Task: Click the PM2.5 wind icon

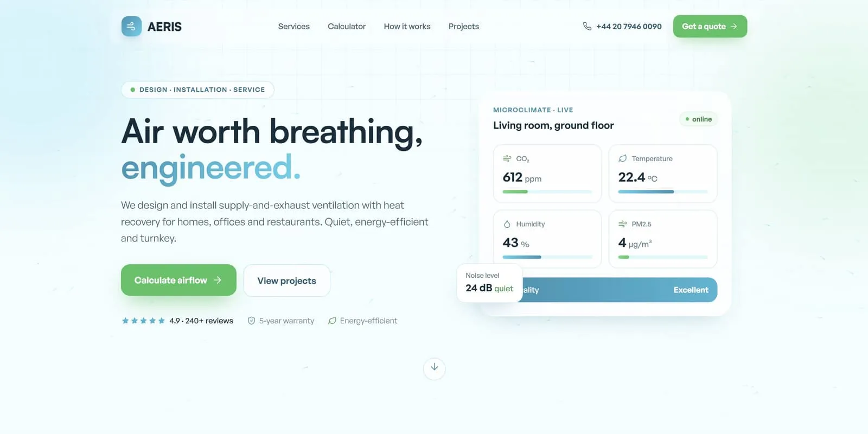Action: [x=623, y=224]
